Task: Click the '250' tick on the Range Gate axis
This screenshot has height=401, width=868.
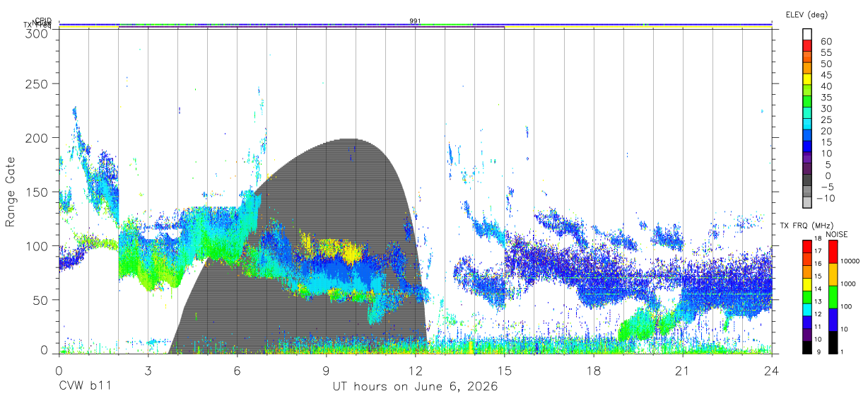Action: [36, 84]
